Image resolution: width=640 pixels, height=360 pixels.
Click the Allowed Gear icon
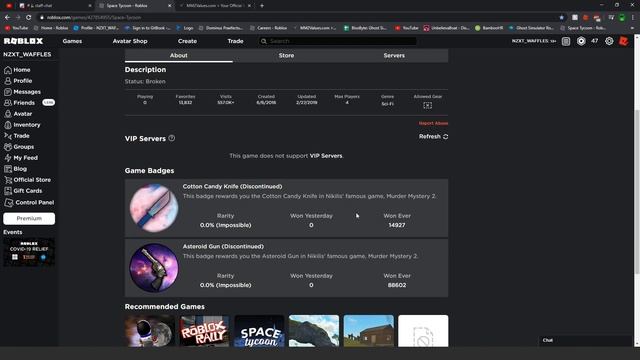coord(427,105)
